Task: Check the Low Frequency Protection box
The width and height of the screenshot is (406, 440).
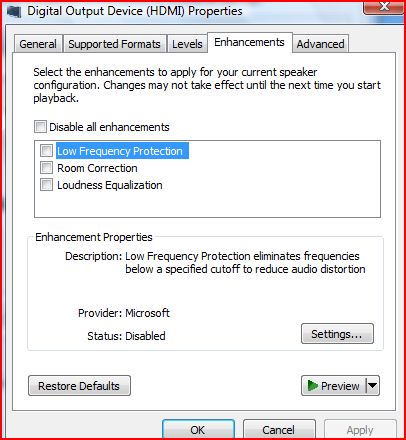Action: (x=46, y=151)
